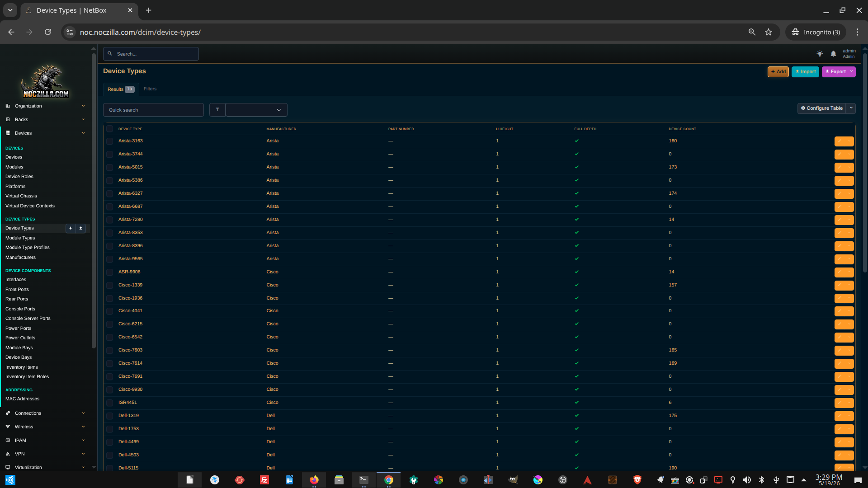Click the volume icon in the system tray
The image size is (868, 488).
click(747, 480)
